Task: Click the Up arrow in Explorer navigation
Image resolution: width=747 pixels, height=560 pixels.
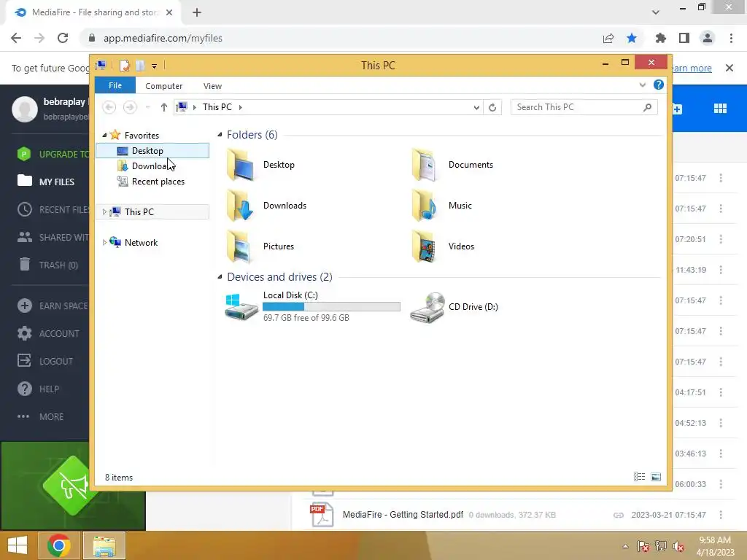Action: point(164,107)
